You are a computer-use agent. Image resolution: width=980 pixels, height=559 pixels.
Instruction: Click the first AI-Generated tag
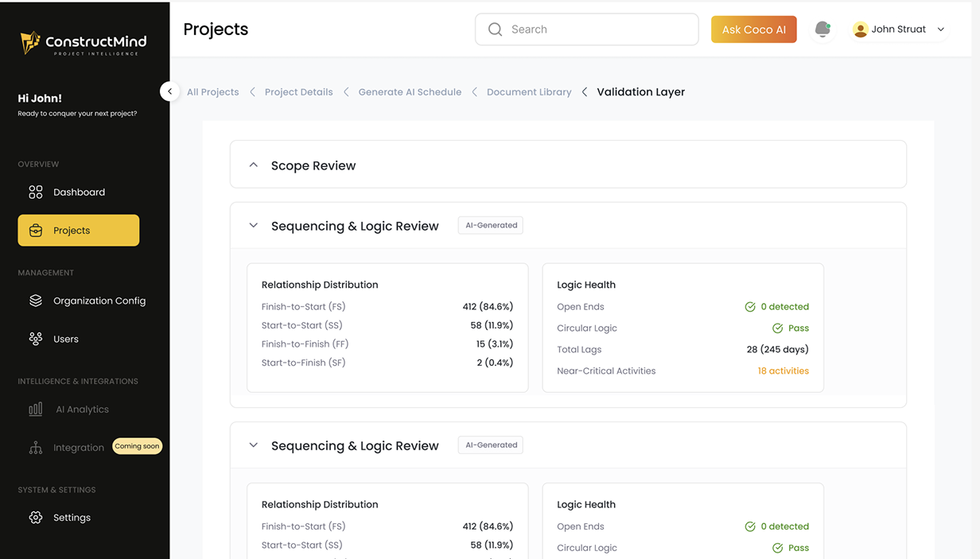(491, 226)
